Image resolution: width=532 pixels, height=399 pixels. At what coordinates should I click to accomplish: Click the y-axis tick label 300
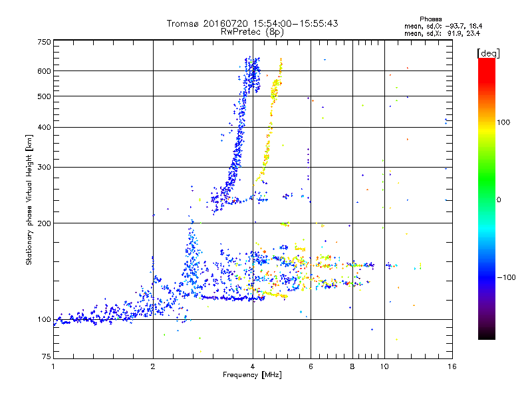[x=44, y=167]
